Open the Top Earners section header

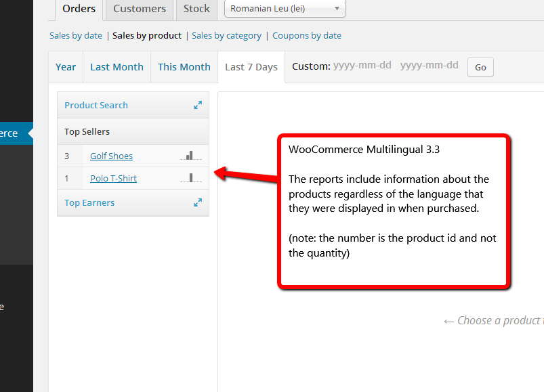click(133, 202)
